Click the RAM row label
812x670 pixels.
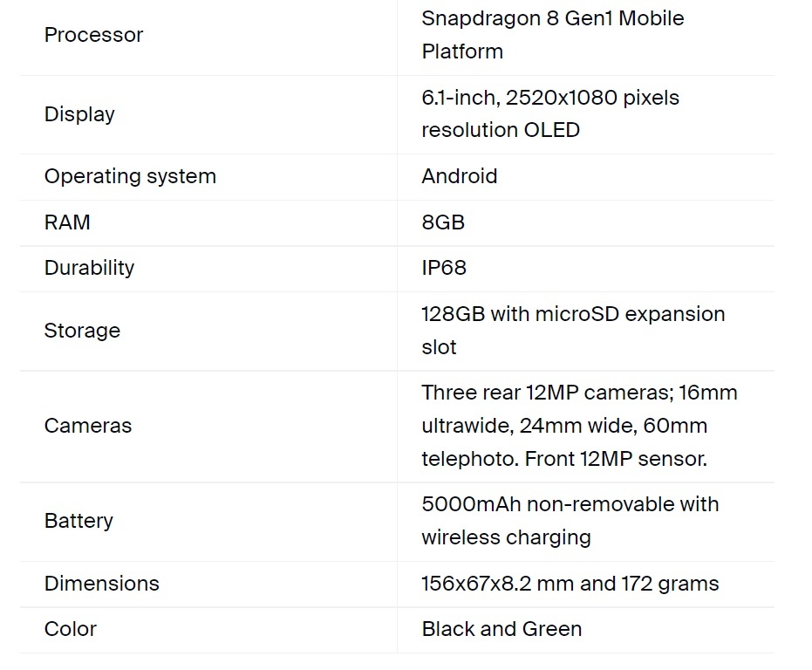tap(67, 222)
